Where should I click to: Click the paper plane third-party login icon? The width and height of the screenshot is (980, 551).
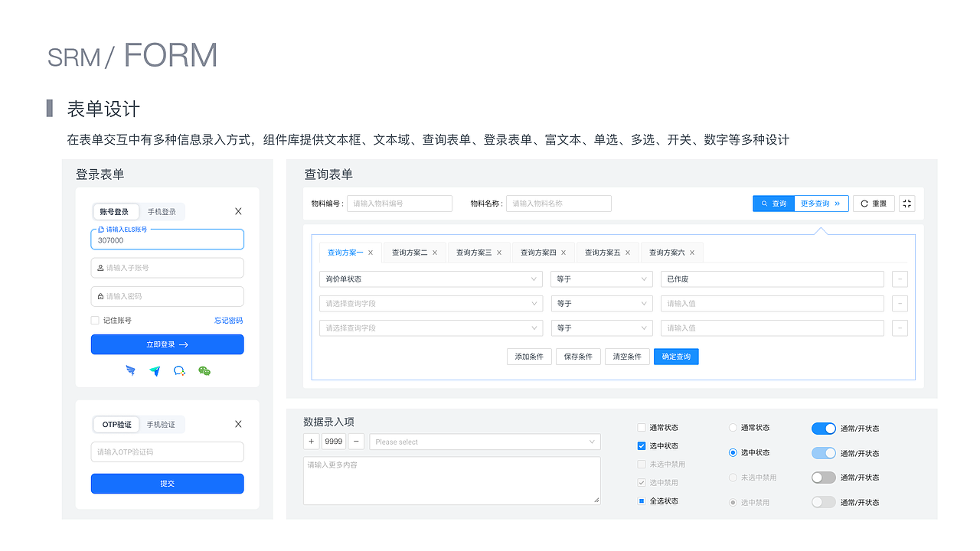[x=154, y=371]
